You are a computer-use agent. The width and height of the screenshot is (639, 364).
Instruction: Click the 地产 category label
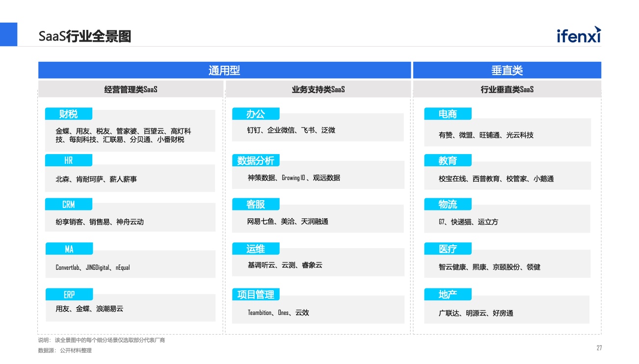click(x=448, y=295)
